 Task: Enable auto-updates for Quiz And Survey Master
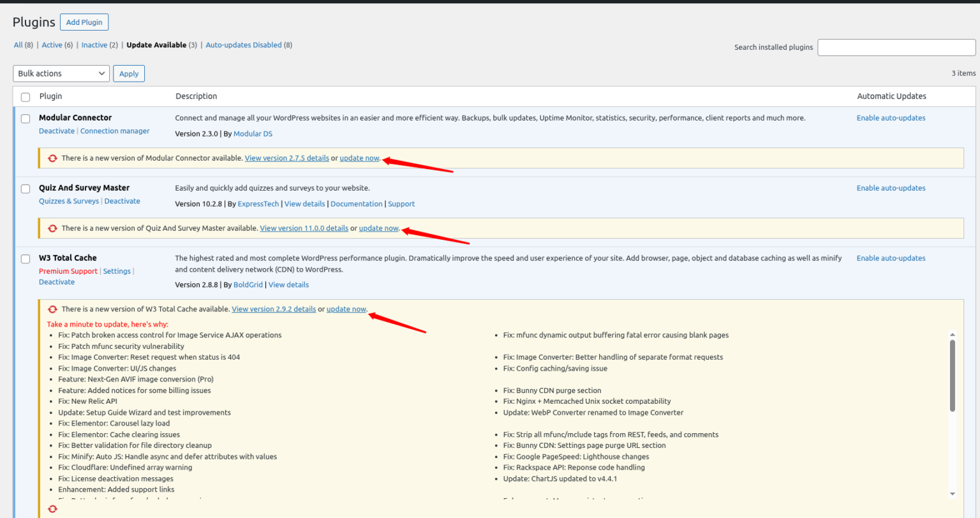tap(891, 188)
